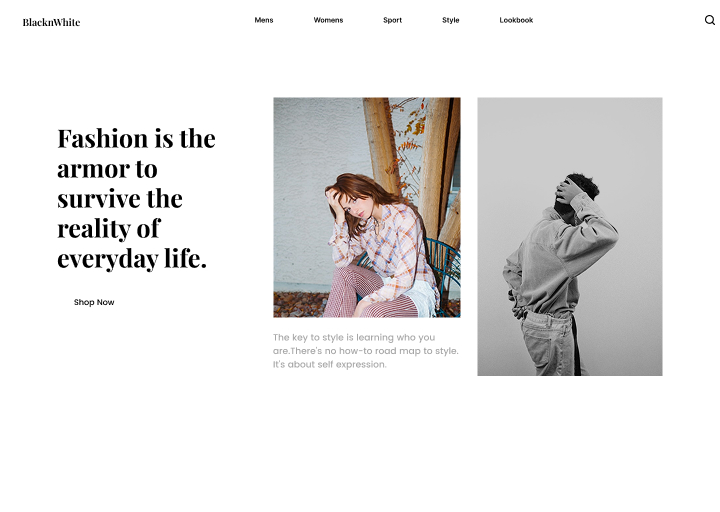720x512 pixels.
Task: Select the Womens navigation link
Action: pos(328,20)
